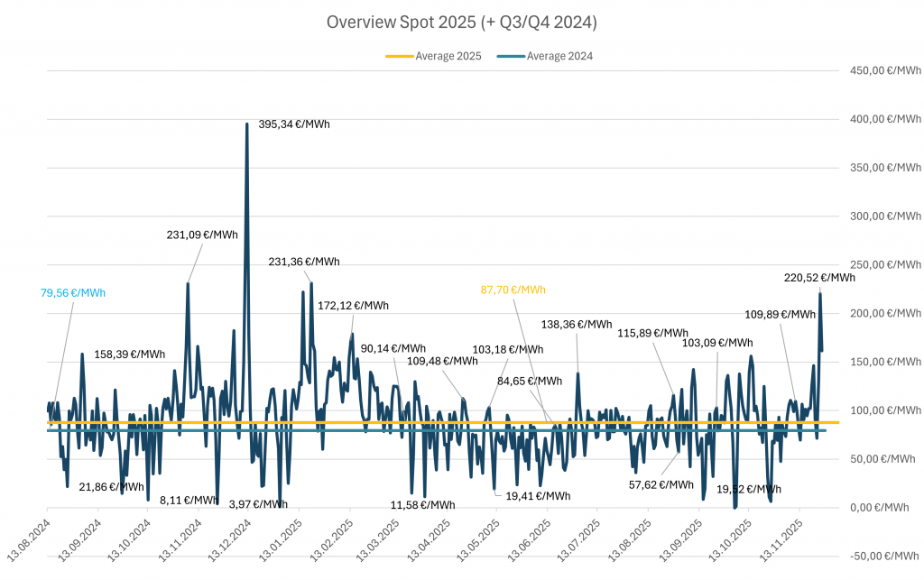Click the 231,09 €/MWh data label
The height and width of the screenshot is (580, 924).
click(x=202, y=235)
